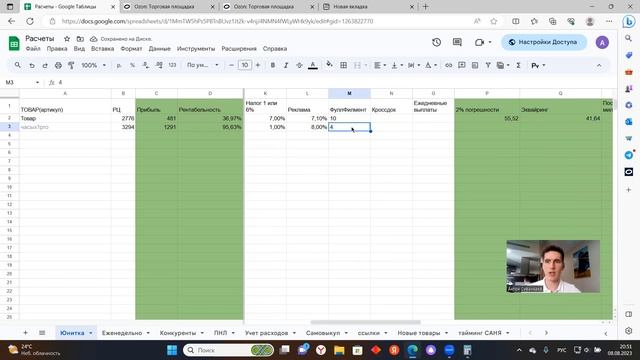Open the number format 123 menu
640x360 pixels.
(x=172, y=65)
